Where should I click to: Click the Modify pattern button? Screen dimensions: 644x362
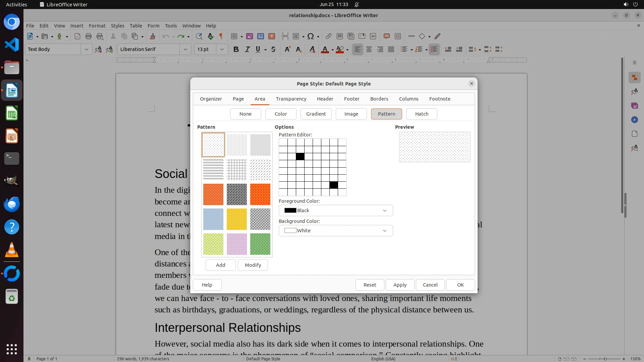253,265
